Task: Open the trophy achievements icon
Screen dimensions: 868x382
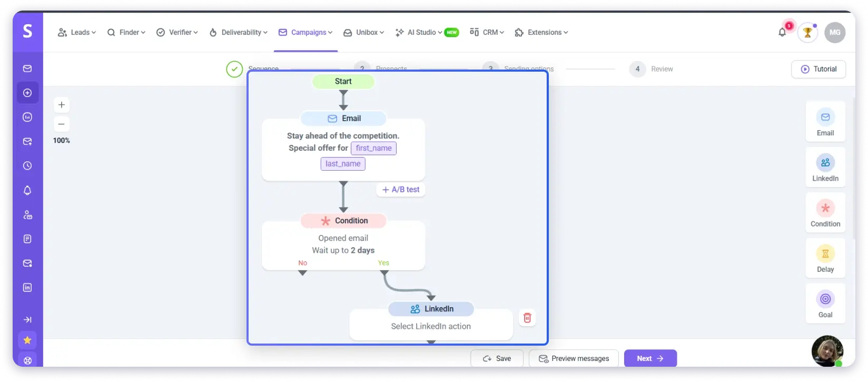Action: (x=807, y=33)
